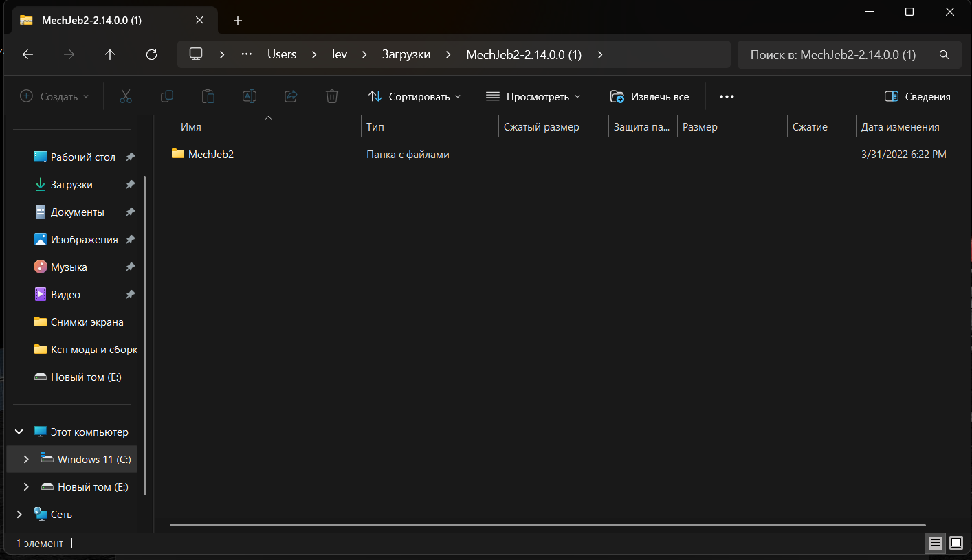Screen dimensions: 972x560
Task: Sort by the Имя column header
Action: coord(190,127)
